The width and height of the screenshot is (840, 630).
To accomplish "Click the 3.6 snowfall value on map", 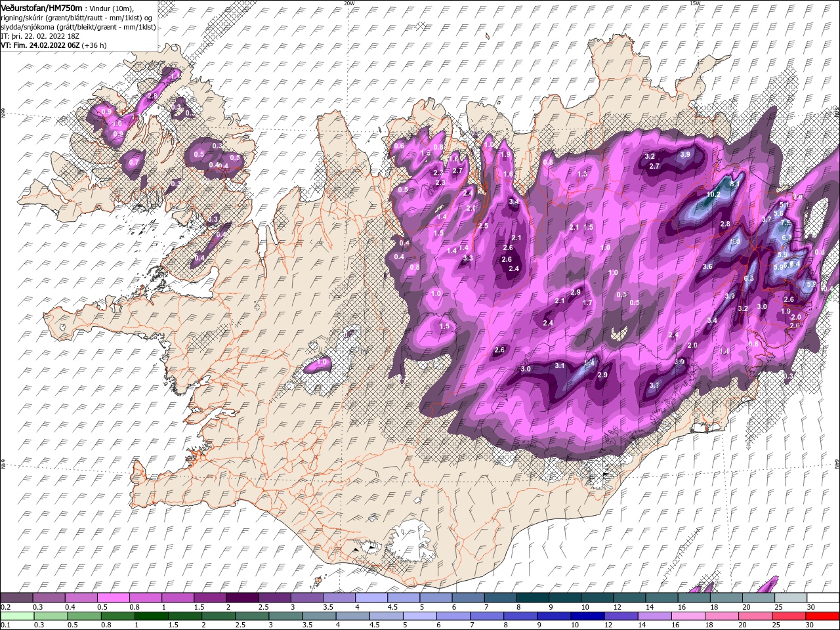I will 707,266.
